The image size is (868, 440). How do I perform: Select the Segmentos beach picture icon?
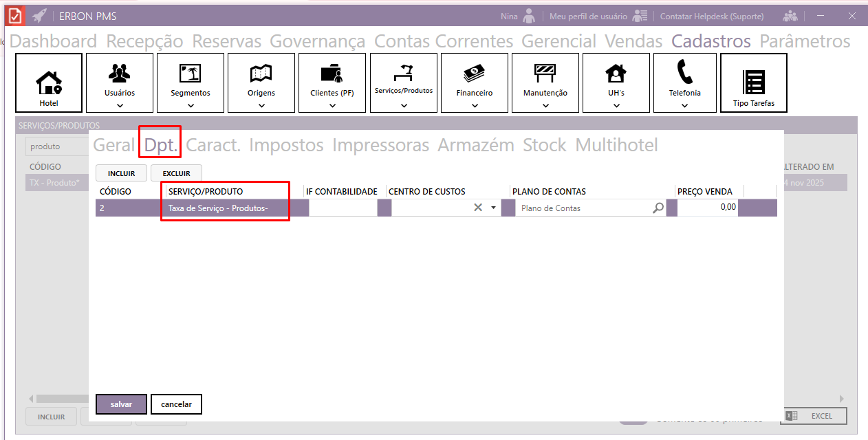190,72
